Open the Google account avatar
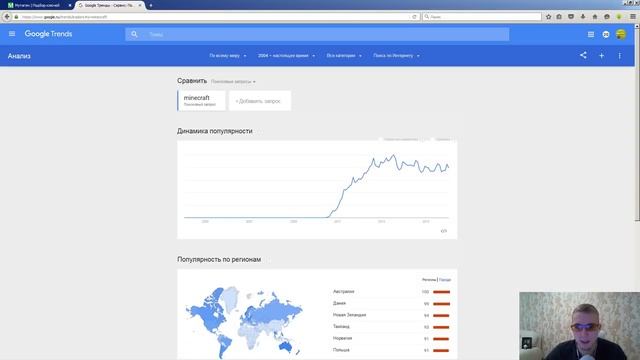 pyautogui.click(x=621, y=34)
